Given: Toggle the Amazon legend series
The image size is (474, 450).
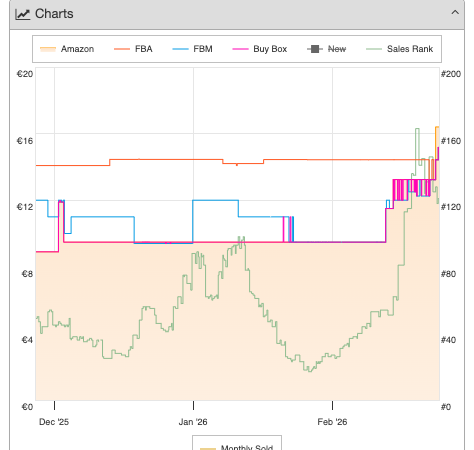Looking at the screenshot, I should point(67,49).
